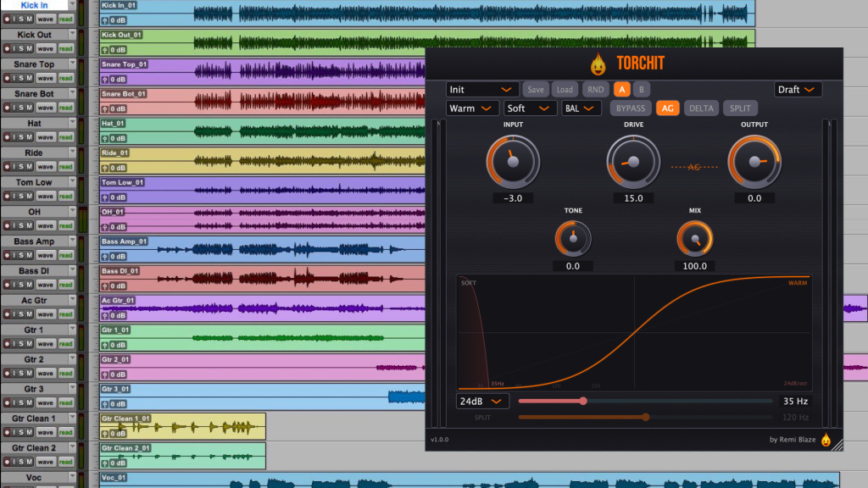Image resolution: width=868 pixels, height=488 pixels.
Task: Click the clip gain fader icon on Kick Out_01
Action: coord(104,50)
